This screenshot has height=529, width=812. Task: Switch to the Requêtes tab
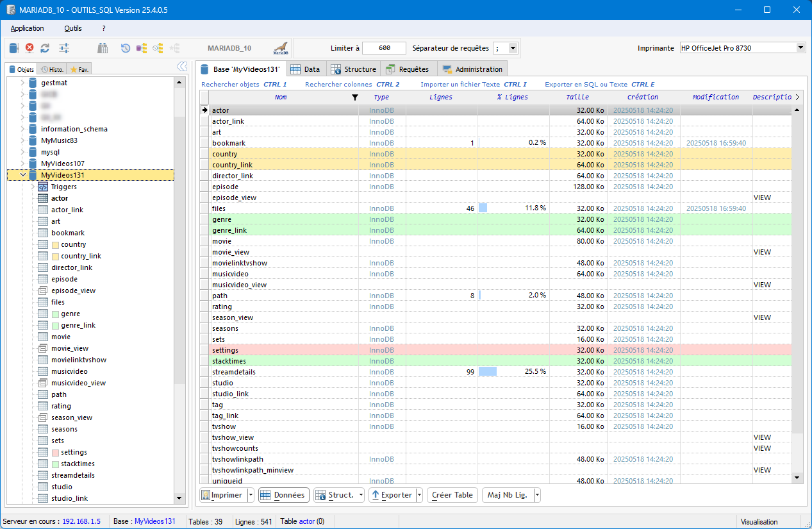pyautogui.click(x=408, y=69)
